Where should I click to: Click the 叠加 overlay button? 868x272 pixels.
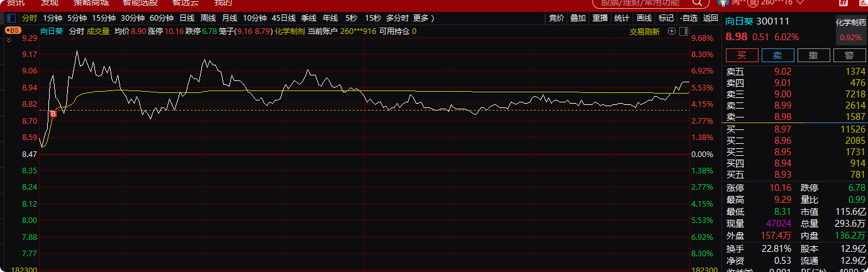(578, 18)
